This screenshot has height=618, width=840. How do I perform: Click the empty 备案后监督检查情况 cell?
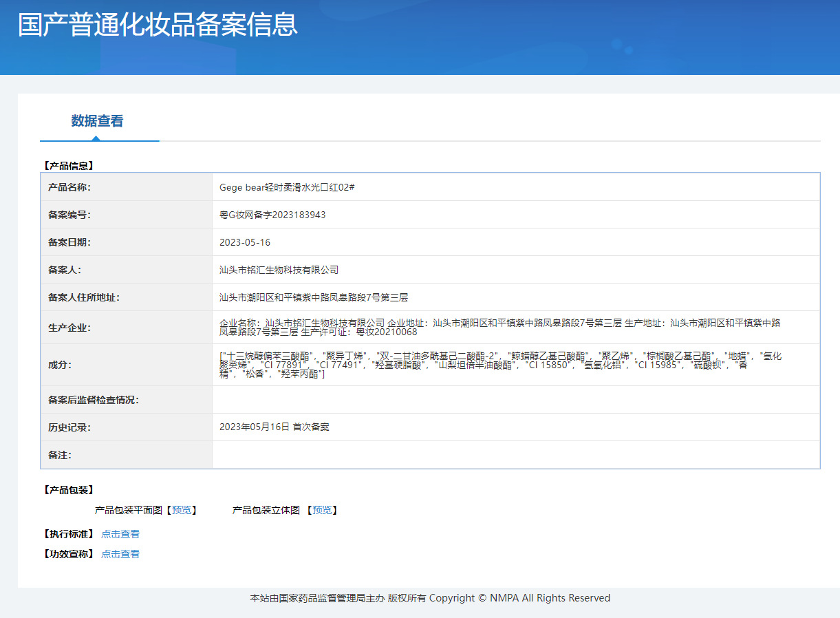tap(516, 400)
